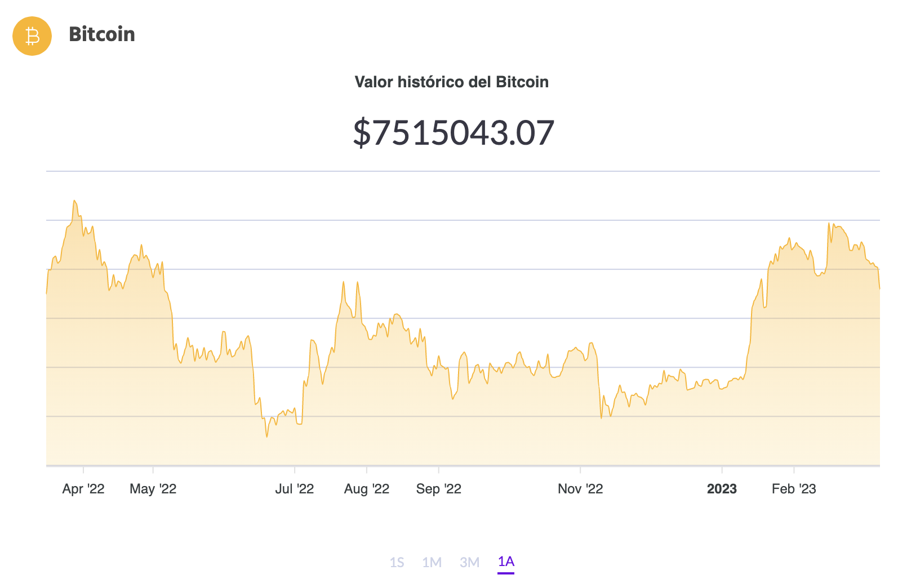Click the Feb '23 axis label
Screen dimensions: 898x588
[x=794, y=489]
